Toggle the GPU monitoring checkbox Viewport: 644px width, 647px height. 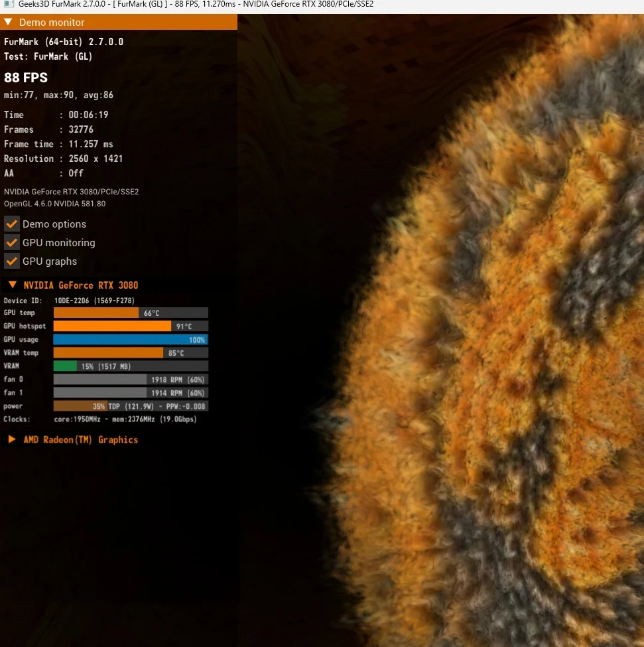12,243
